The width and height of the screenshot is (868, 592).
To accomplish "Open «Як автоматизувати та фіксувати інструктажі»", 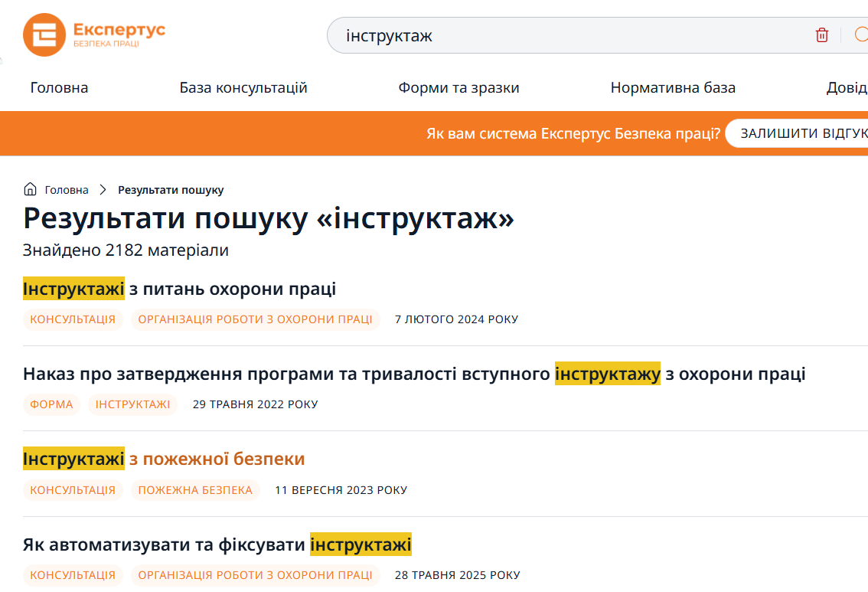I will tap(217, 545).
